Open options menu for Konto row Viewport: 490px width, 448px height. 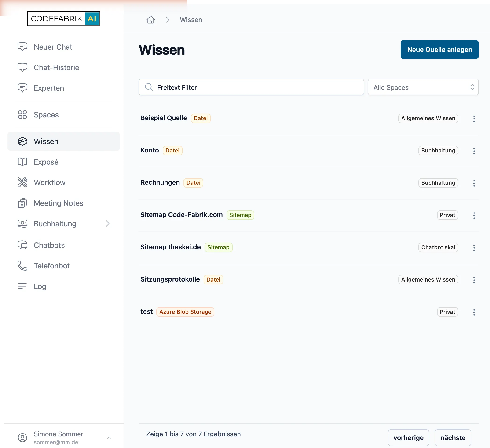[474, 151]
